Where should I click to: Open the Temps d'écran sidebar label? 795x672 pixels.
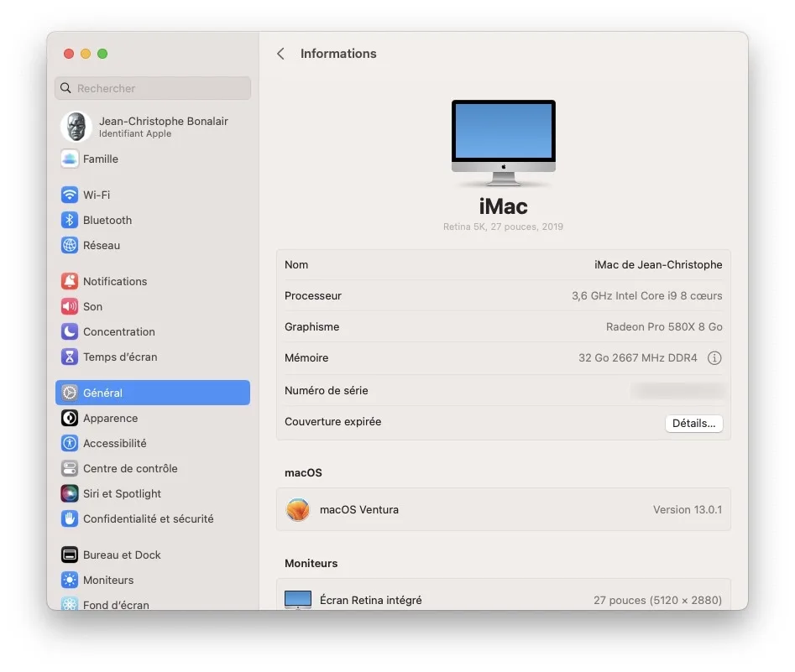point(120,357)
